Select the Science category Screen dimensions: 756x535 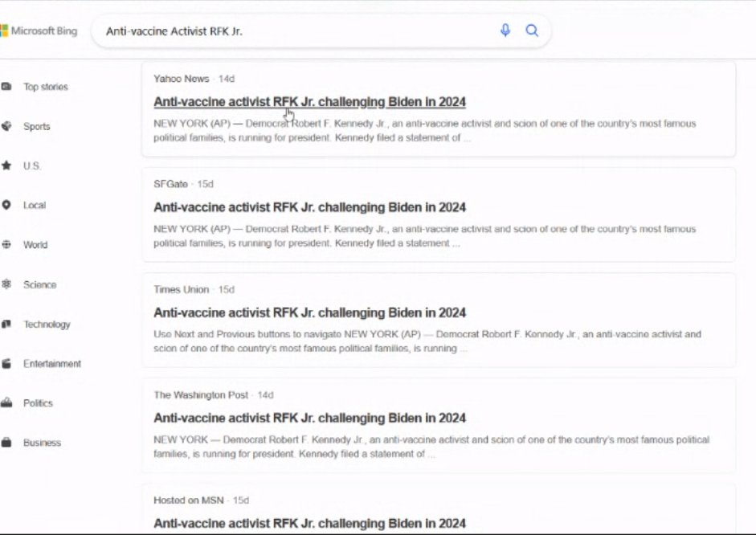point(40,285)
